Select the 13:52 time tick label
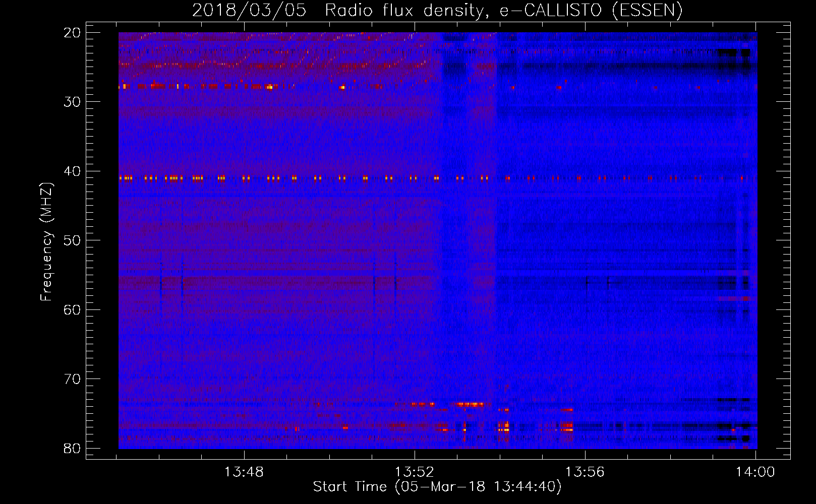 414,472
